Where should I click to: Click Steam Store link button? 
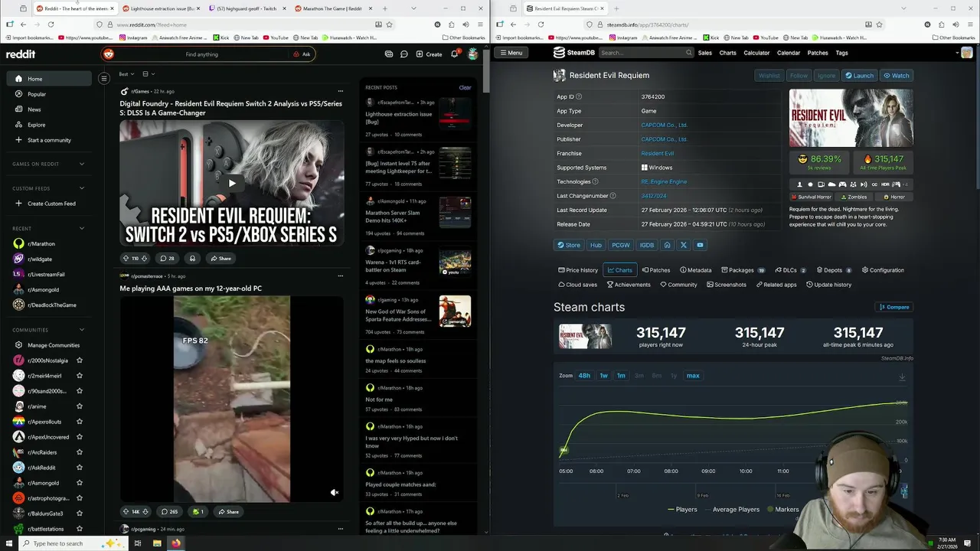click(568, 245)
